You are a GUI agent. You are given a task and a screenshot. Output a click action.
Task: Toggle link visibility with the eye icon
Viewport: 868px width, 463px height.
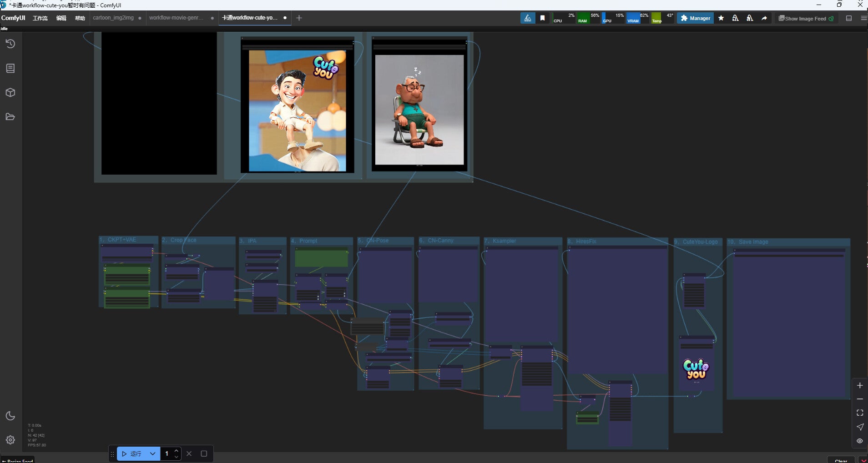pyautogui.click(x=860, y=441)
